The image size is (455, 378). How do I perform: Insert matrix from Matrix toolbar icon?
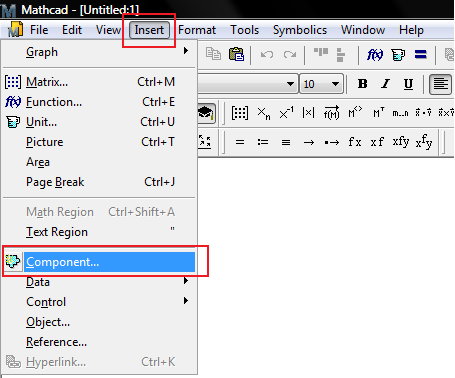tap(240, 113)
